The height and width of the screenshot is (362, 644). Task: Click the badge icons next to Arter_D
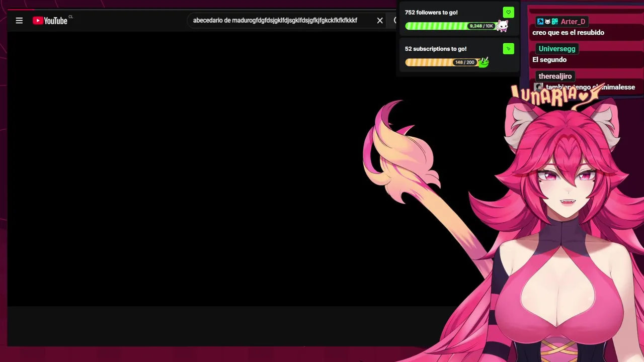tap(547, 22)
